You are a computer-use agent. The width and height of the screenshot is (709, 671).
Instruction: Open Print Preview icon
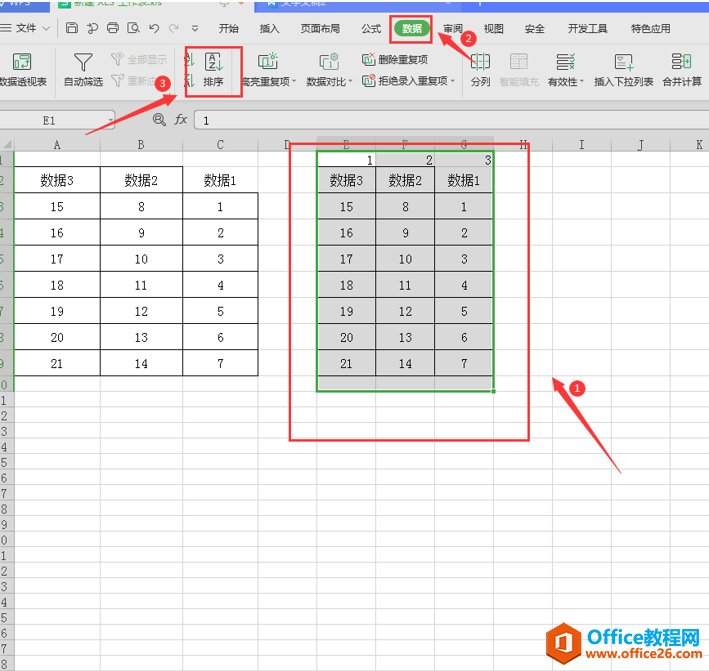[133, 28]
